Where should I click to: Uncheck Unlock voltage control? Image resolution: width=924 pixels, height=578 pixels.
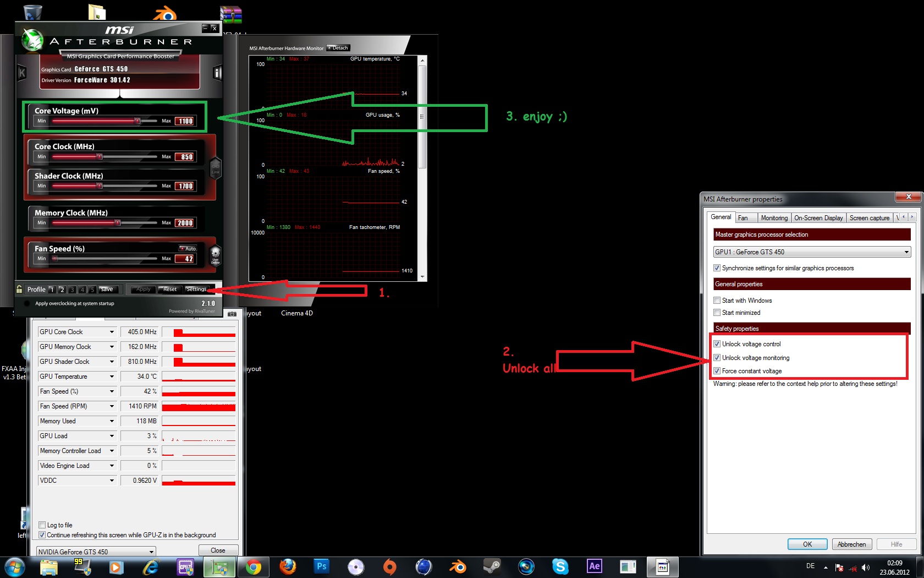(717, 344)
